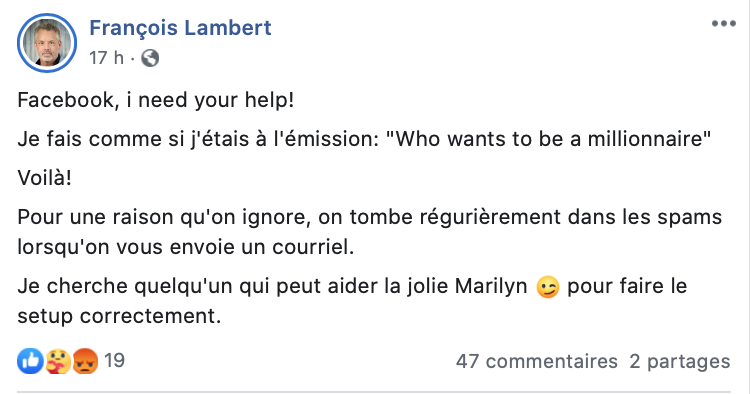Viewport: 750px width, 394px height.
Task: Click the angry face reaction icon
Action: [x=85, y=361]
